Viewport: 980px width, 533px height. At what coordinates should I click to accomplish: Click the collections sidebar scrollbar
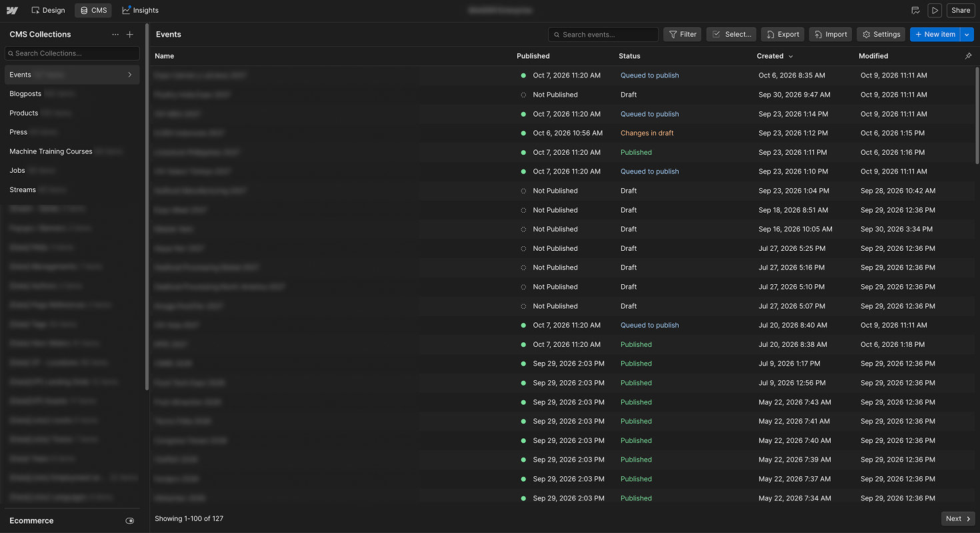tap(147, 207)
